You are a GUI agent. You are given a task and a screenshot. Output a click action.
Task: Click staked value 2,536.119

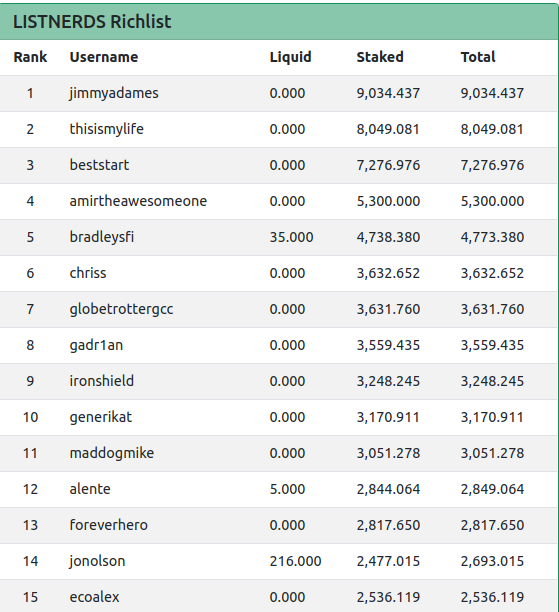pyautogui.click(x=388, y=597)
